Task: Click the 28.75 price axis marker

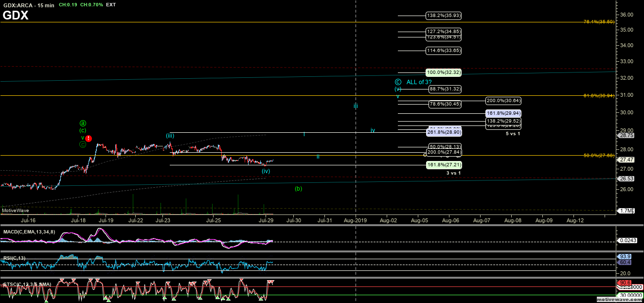Action: (x=627, y=136)
